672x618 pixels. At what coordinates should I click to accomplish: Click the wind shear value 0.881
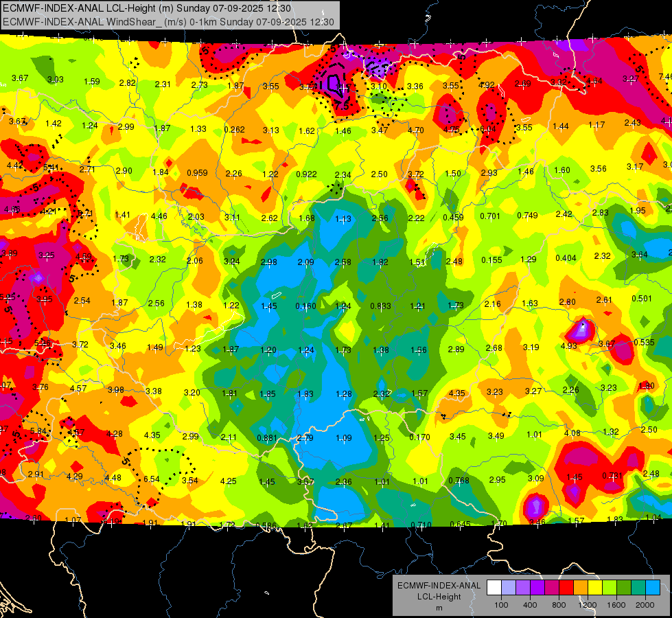268,438
